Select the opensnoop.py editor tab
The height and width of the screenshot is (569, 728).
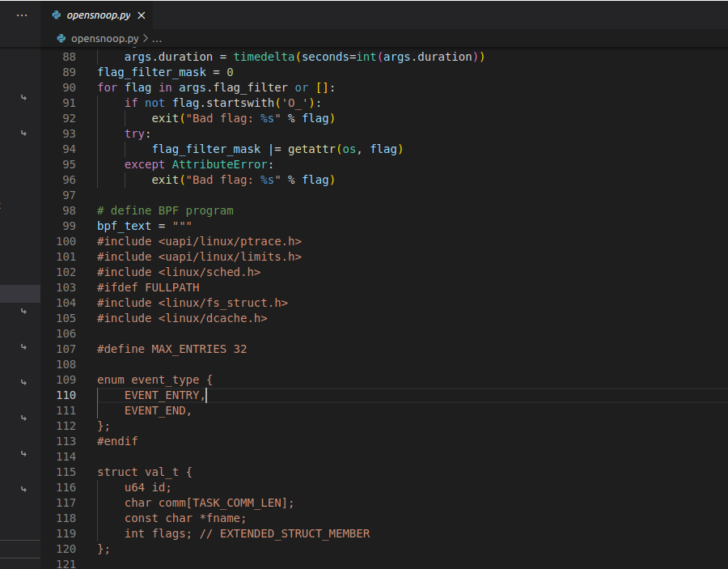click(x=96, y=15)
